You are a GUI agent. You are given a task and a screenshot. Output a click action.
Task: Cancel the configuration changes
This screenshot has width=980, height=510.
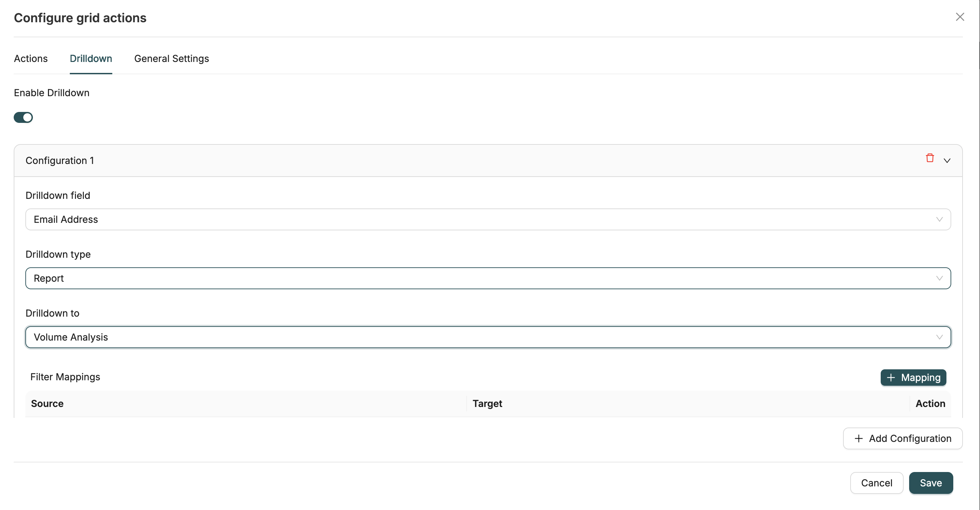click(877, 483)
